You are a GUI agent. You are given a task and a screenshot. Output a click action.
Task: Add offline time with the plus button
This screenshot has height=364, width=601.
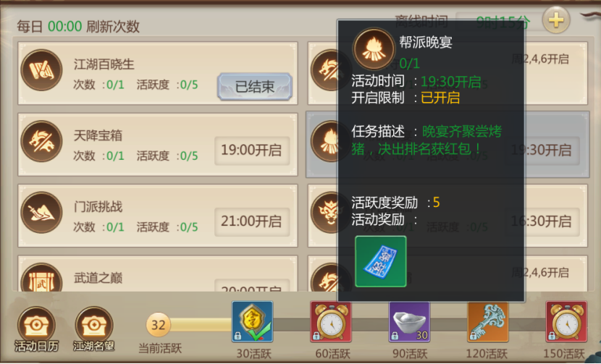pyautogui.click(x=556, y=20)
